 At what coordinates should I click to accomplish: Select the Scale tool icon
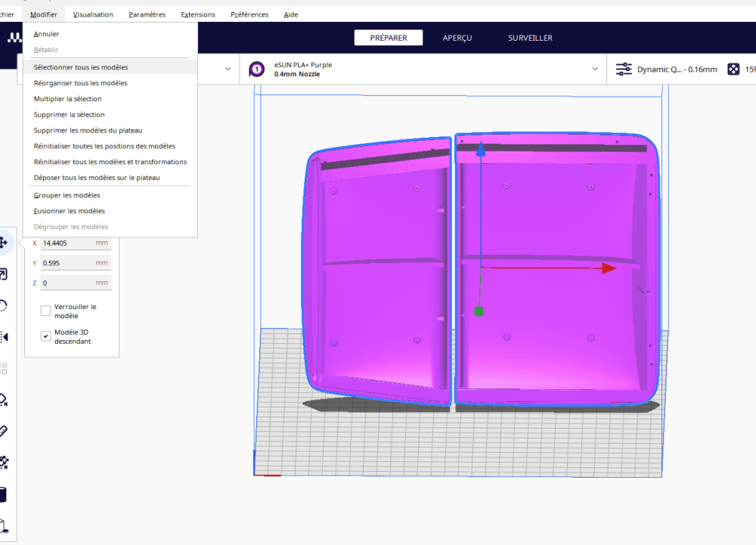coord(3,274)
